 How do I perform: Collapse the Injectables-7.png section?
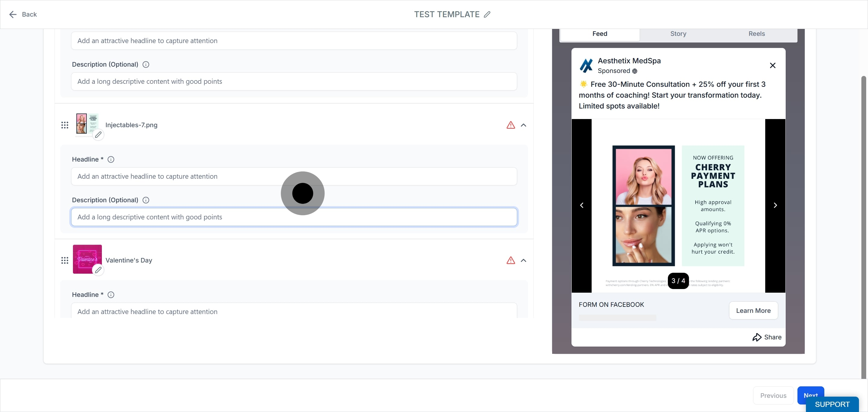coord(523,125)
